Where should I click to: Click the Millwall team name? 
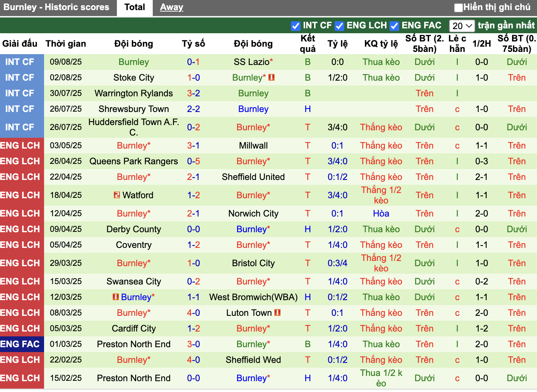coord(253,146)
